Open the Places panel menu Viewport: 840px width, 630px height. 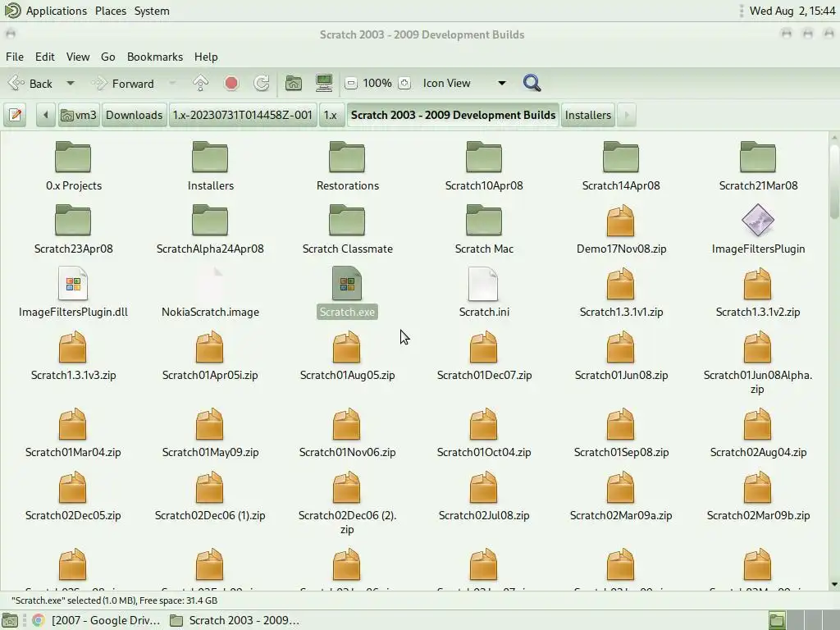tap(111, 11)
